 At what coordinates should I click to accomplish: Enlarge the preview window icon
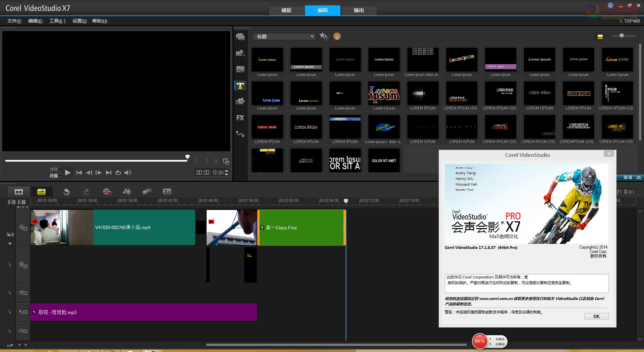tap(226, 162)
